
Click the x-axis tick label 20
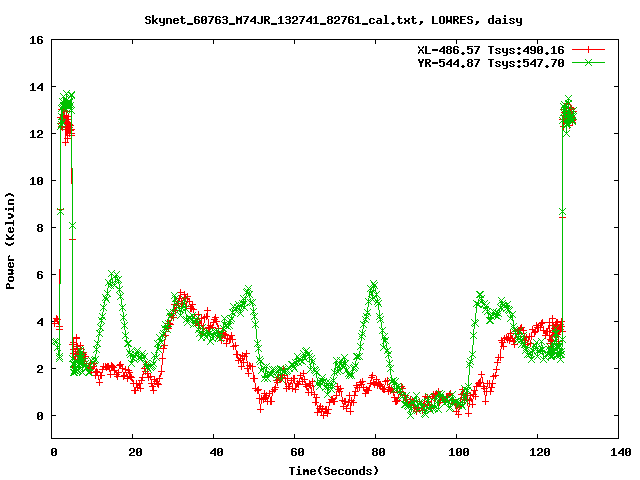(135, 452)
